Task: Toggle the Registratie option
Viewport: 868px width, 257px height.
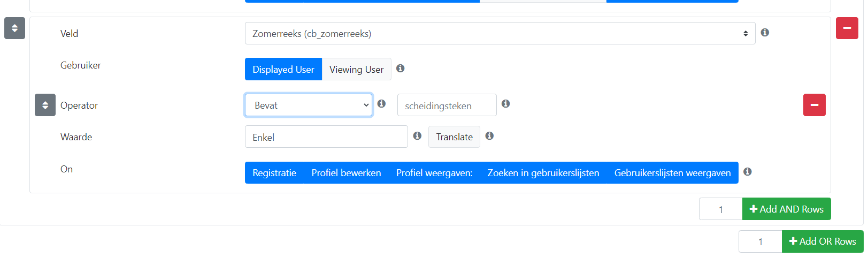Action: click(274, 173)
